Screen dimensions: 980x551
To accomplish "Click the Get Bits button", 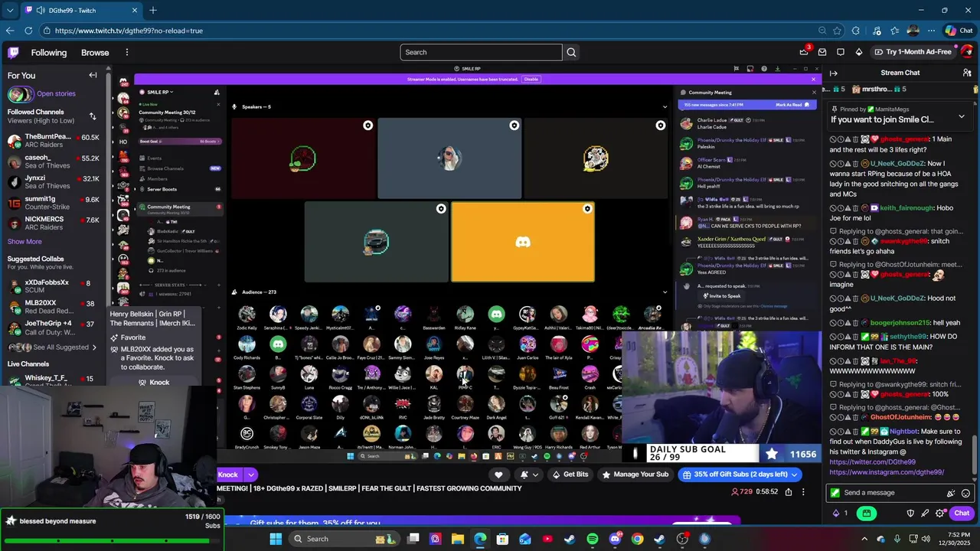I will point(570,474).
